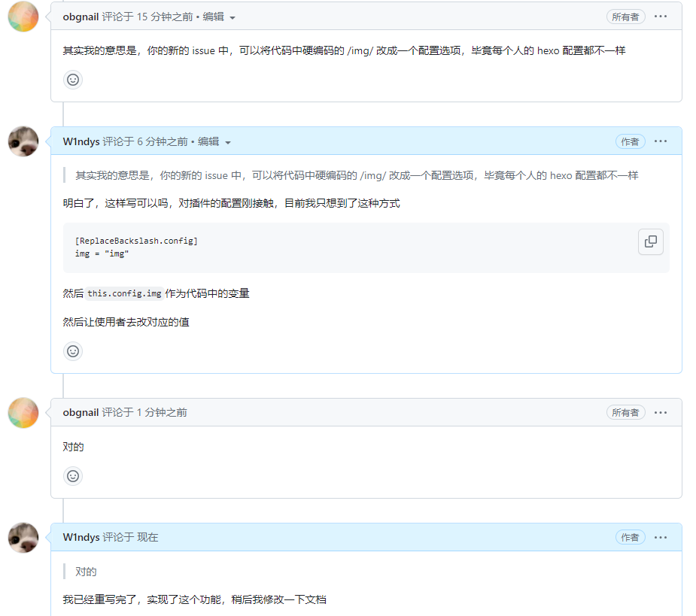This screenshot has width=696, height=616.
Task: Add emoji reaction to the ReplaceBackslash.config comment
Action: coord(73,351)
